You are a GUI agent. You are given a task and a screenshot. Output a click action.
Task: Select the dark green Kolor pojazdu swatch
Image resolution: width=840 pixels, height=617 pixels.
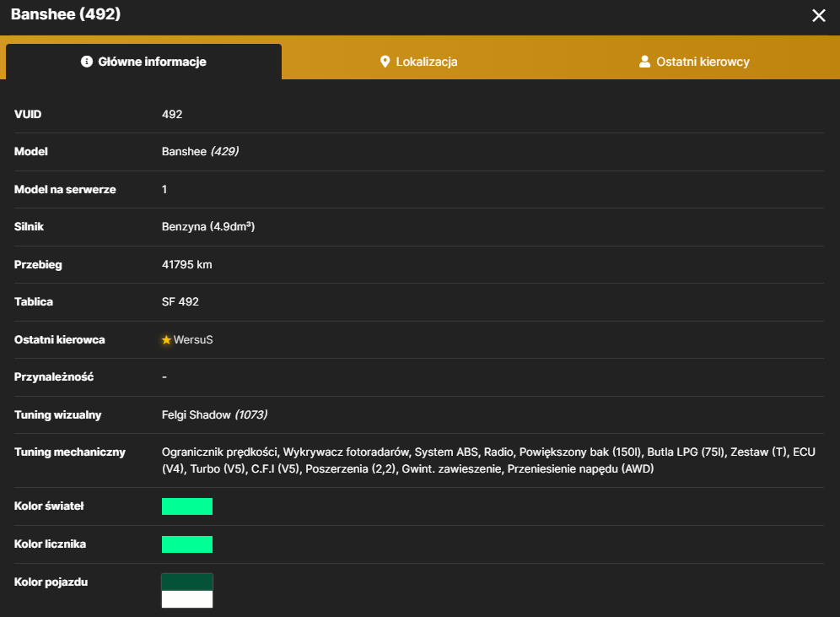187,582
